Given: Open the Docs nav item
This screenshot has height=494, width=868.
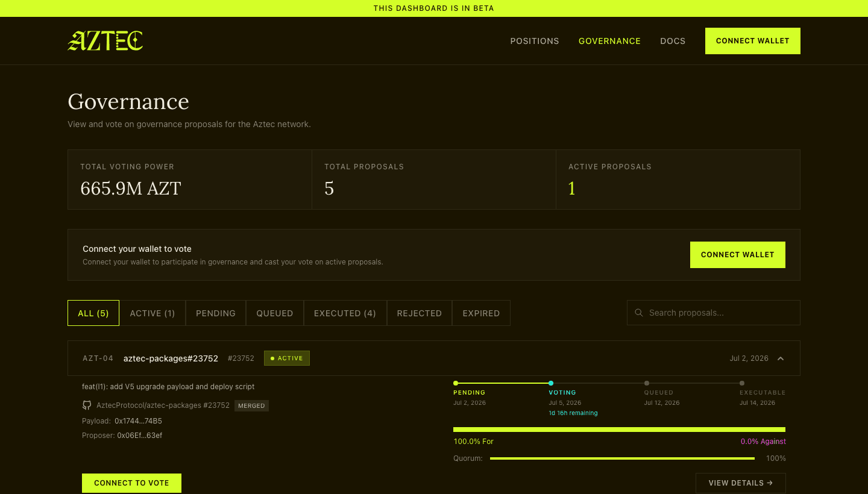Looking at the screenshot, I should click(673, 41).
